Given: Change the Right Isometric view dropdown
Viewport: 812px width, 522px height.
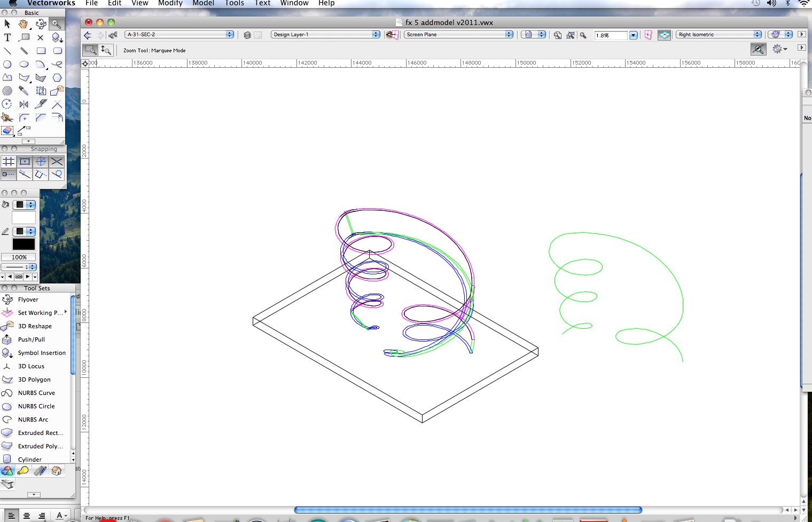Looking at the screenshot, I should pos(719,34).
